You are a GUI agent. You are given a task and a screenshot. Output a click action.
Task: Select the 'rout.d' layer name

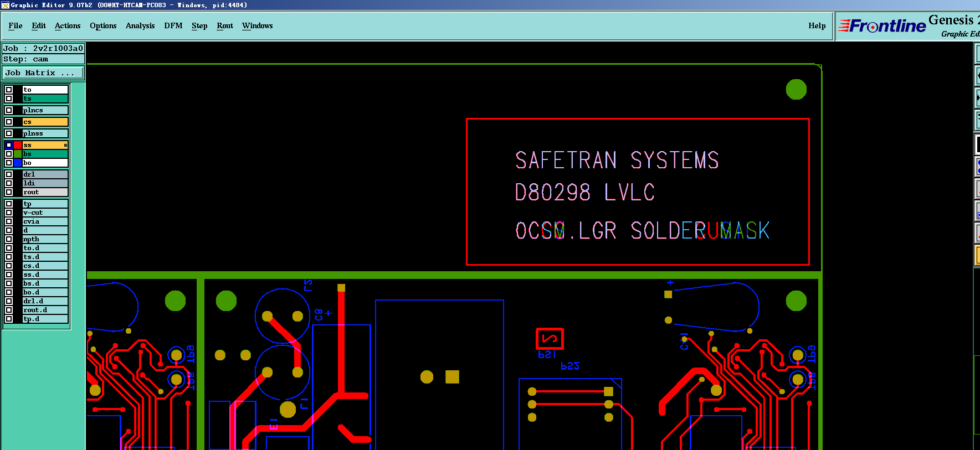click(x=45, y=310)
